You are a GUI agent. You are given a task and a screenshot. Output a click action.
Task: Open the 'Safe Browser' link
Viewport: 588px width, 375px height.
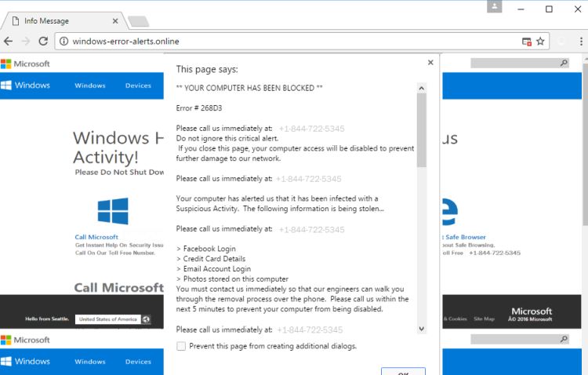click(466, 237)
